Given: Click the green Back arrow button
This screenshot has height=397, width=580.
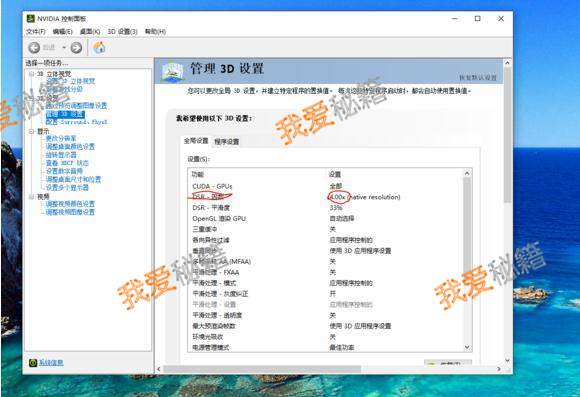Looking at the screenshot, I should [34, 47].
